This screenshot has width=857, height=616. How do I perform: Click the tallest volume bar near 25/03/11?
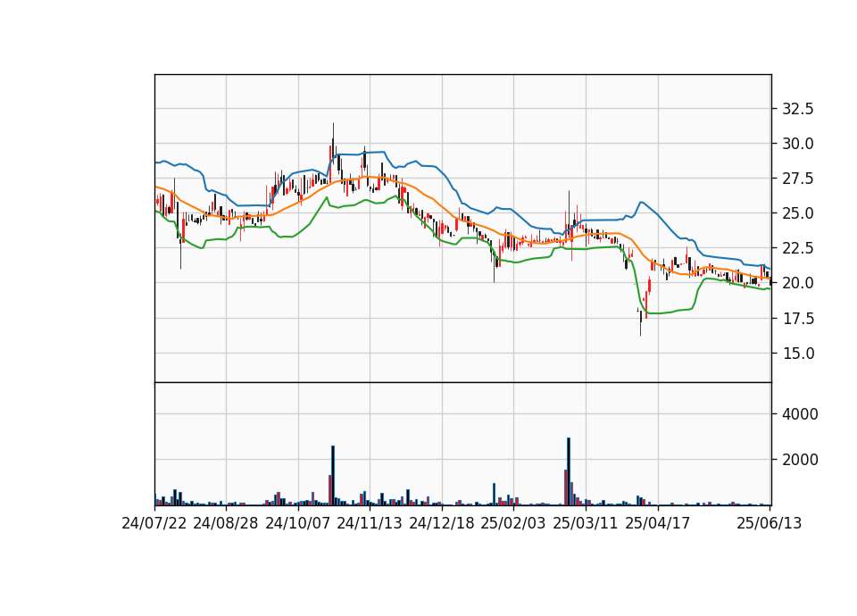(569, 471)
